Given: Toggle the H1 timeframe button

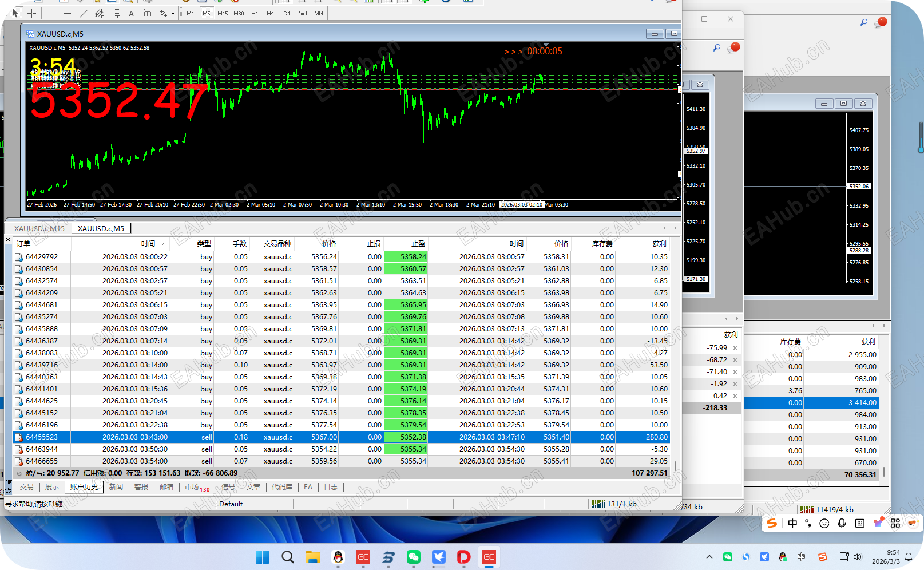Looking at the screenshot, I should 255,13.
